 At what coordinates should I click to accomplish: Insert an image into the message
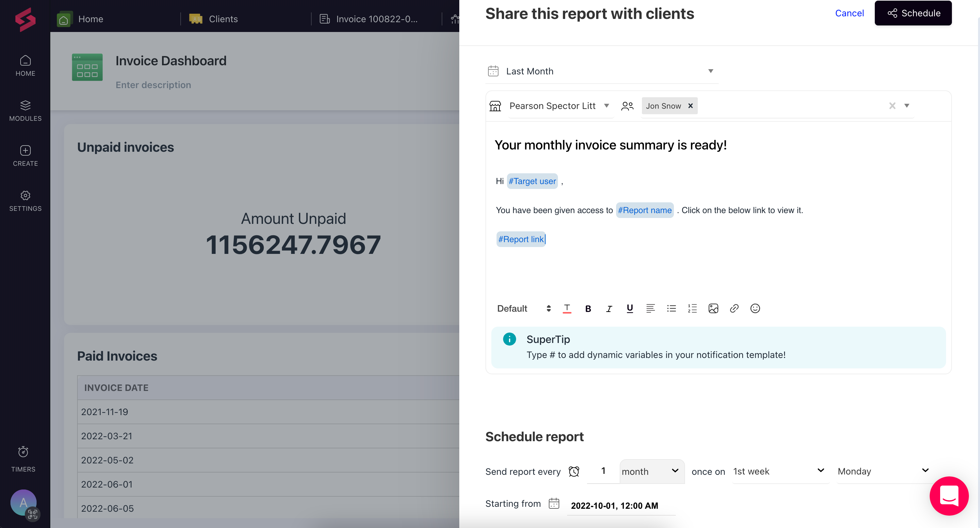(x=713, y=309)
